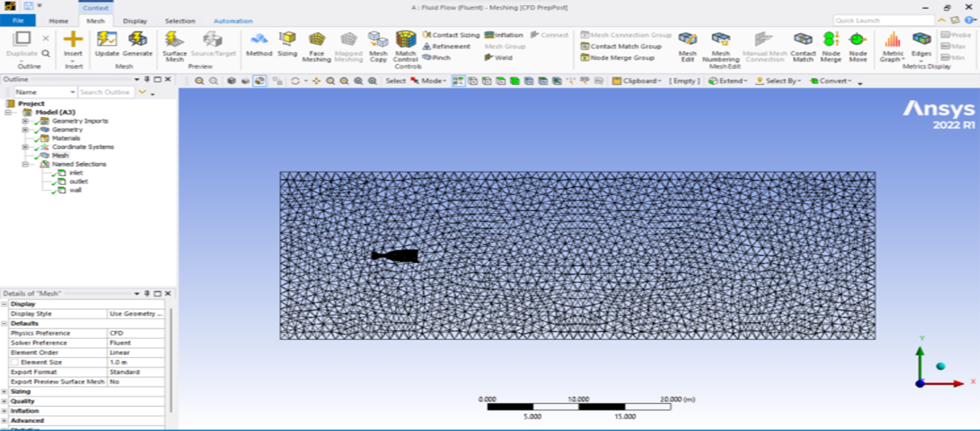This screenshot has height=431, width=980.
Task: Expand the Quality details section
Action: [x=4, y=402]
